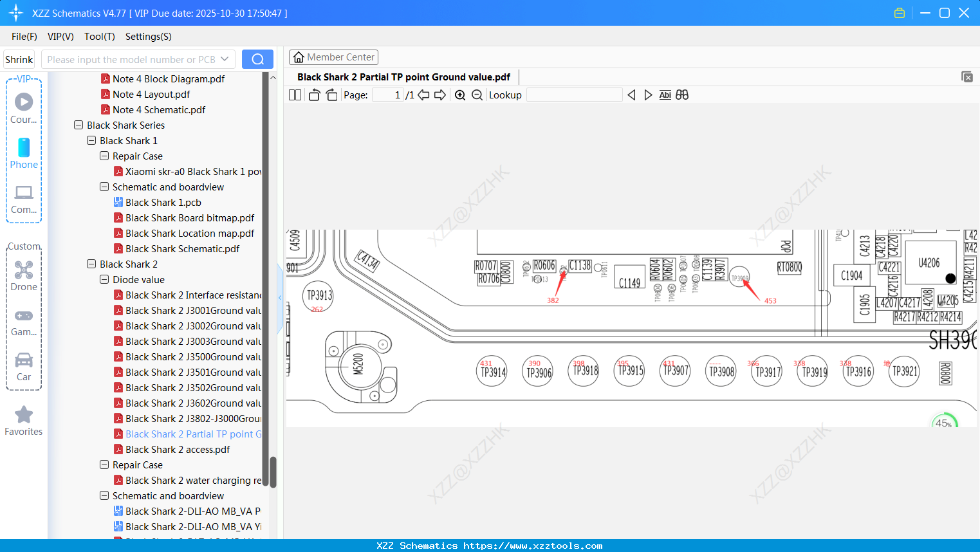
Task: Click the blue search button
Action: tap(257, 59)
